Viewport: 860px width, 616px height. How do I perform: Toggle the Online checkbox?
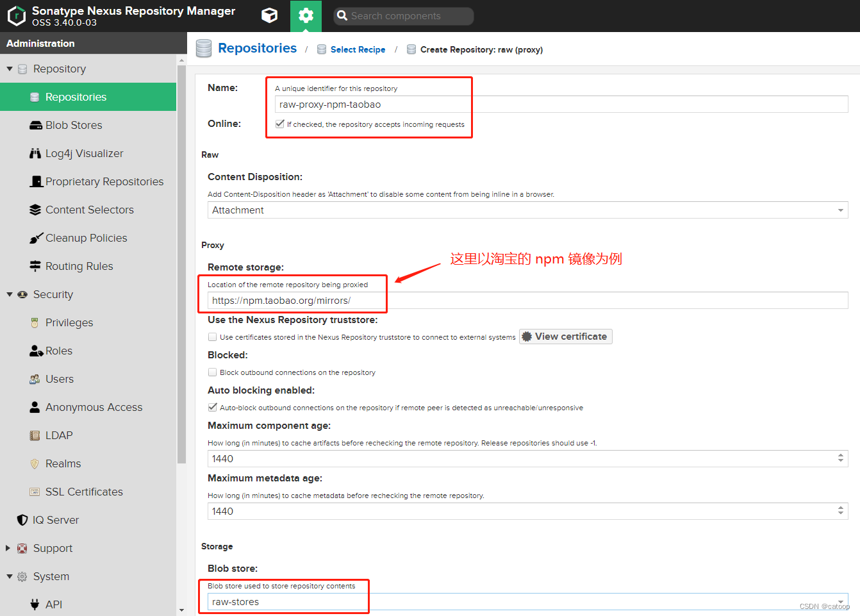pos(280,124)
